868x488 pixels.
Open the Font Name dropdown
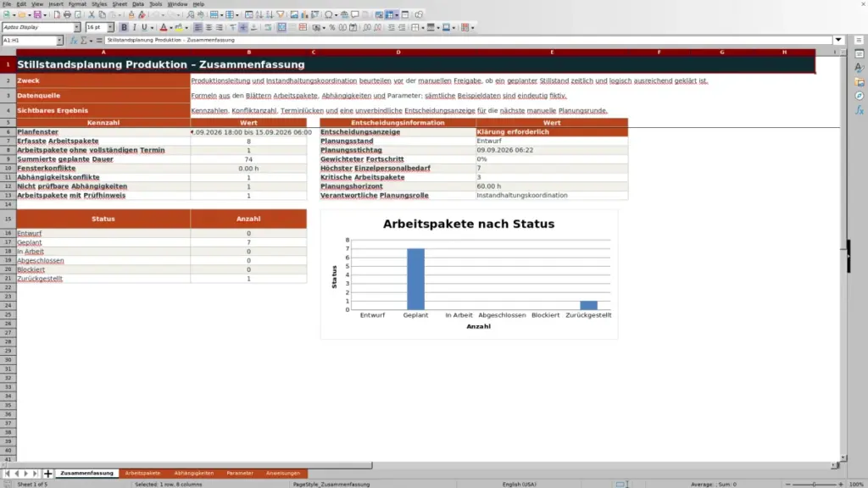point(76,27)
